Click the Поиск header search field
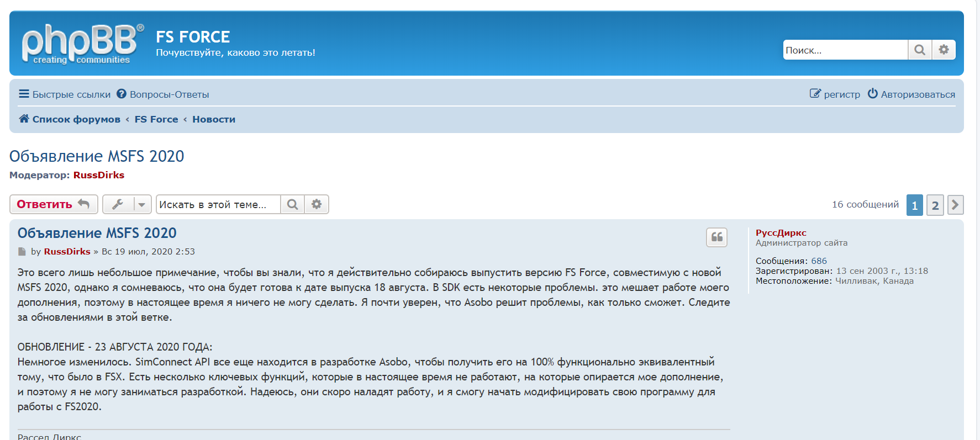980x440 pixels. pos(845,50)
